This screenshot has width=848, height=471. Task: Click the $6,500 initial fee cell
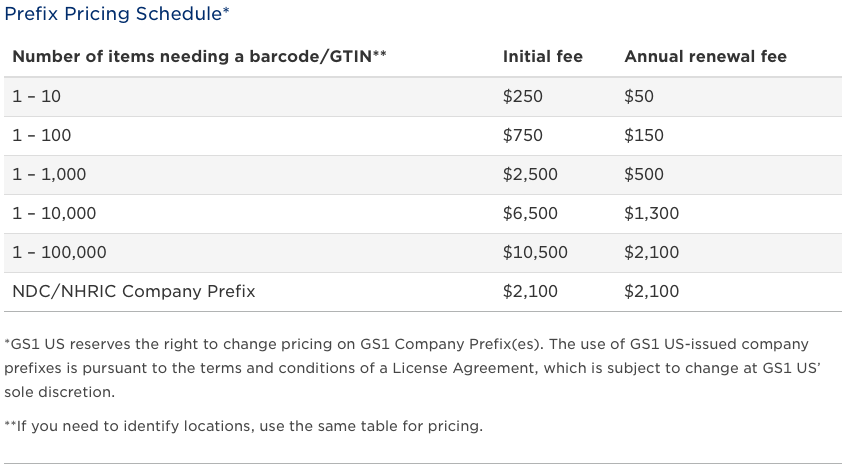pos(530,213)
